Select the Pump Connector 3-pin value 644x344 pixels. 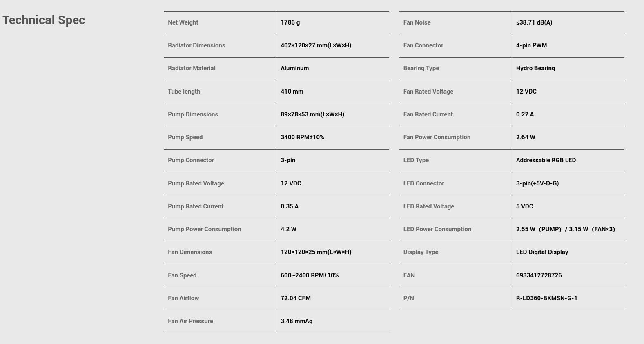(288, 160)
